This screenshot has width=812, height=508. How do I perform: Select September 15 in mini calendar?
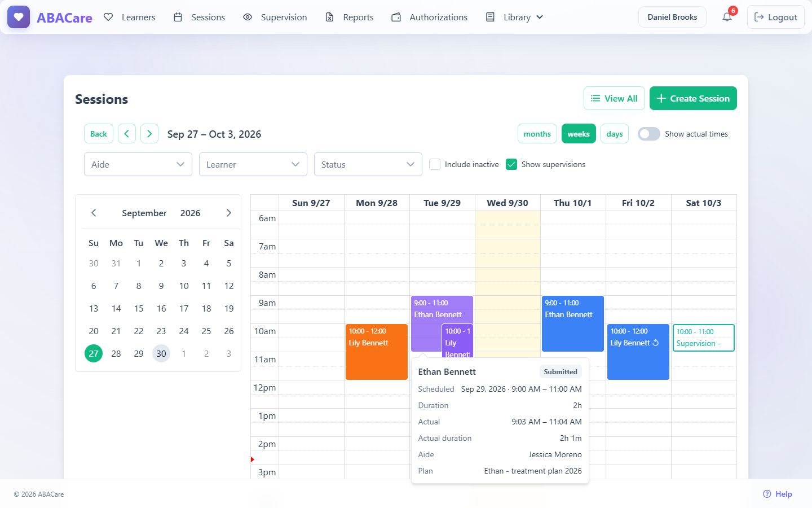(139, 308)
